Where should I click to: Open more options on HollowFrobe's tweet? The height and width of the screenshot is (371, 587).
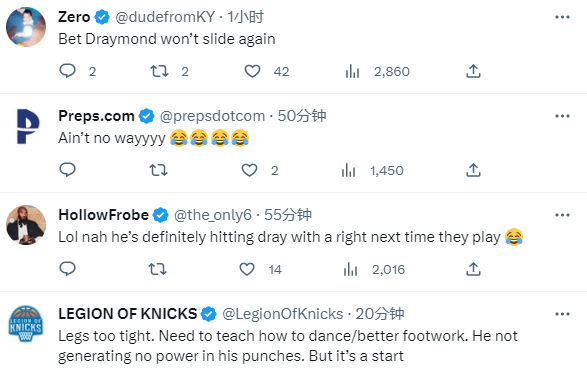click(x=562, y=215)
